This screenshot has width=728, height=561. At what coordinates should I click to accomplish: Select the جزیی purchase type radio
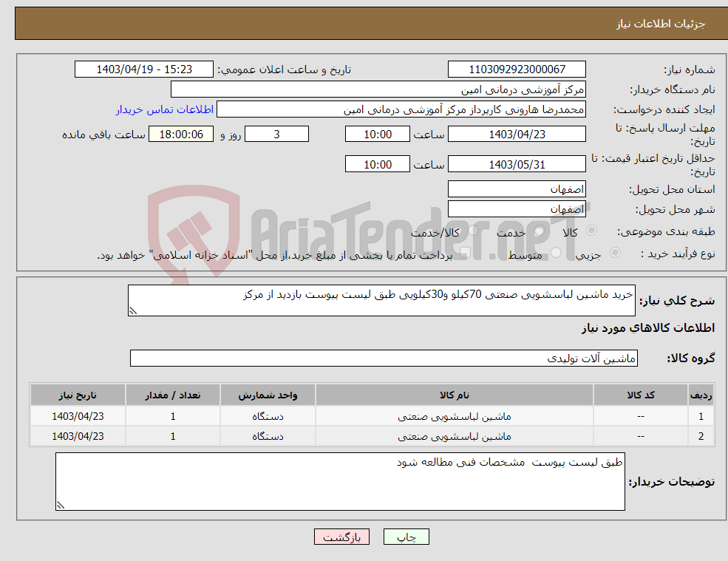click(615, 253)
